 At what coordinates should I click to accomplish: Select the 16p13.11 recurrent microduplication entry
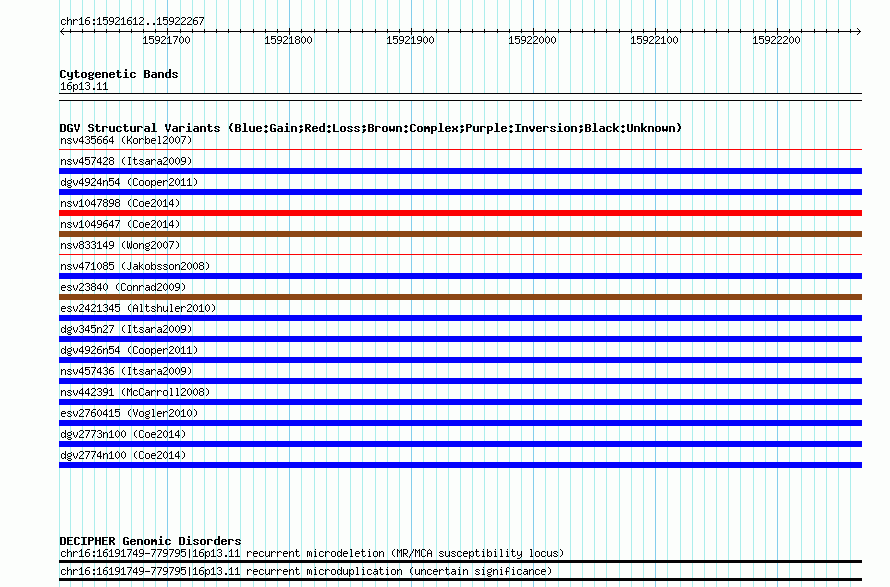(x=306, y=571)
